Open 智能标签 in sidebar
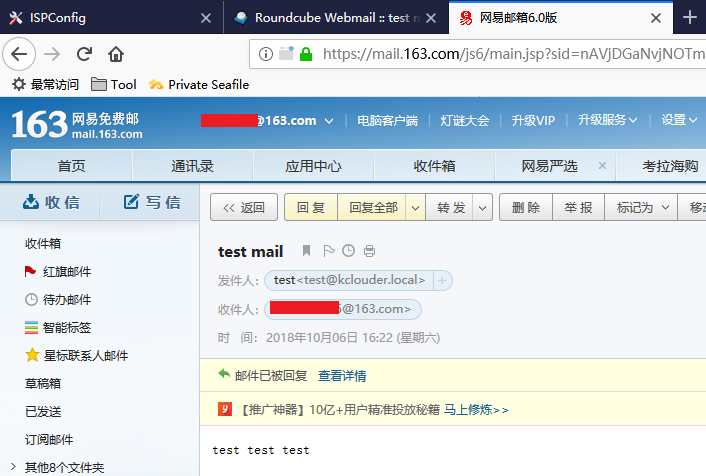706x476 pixels. coord(58,327)
